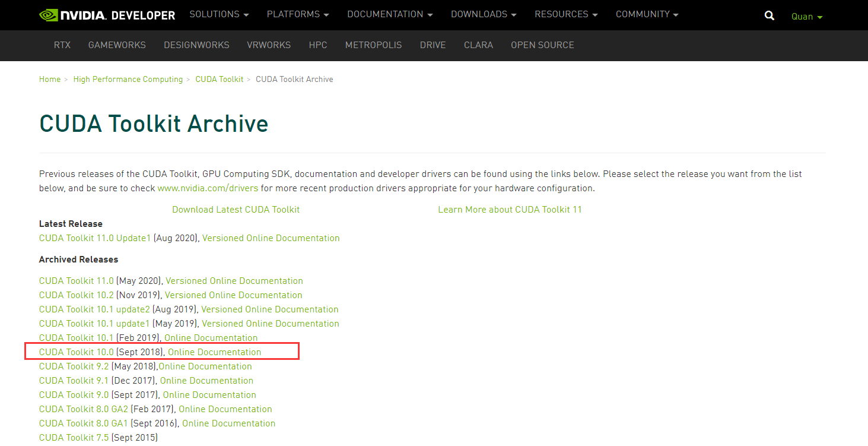Viewport: 868px width, 446px height.
Task: Click the NVIDIA Developer logo
Action: (107, 15)
